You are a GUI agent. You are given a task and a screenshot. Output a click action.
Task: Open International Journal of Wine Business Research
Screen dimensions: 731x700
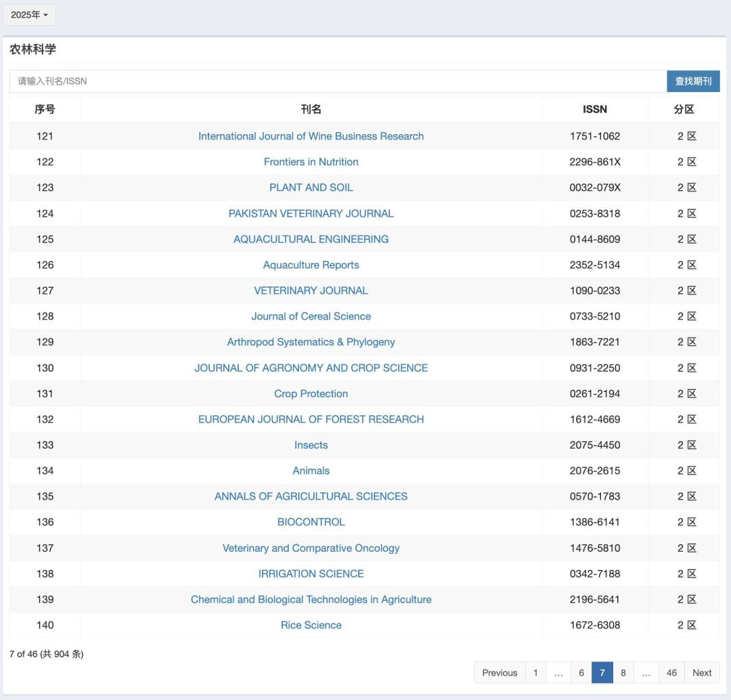311,136
